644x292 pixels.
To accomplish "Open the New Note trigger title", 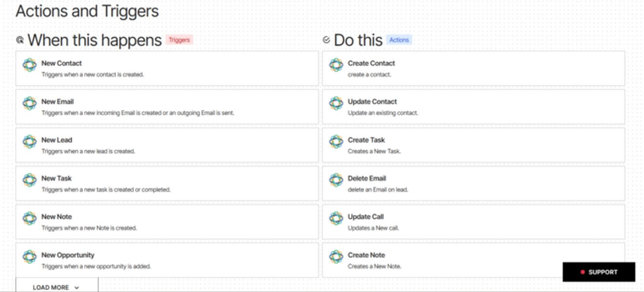I will pyautogui.click(x=57, y=217).
